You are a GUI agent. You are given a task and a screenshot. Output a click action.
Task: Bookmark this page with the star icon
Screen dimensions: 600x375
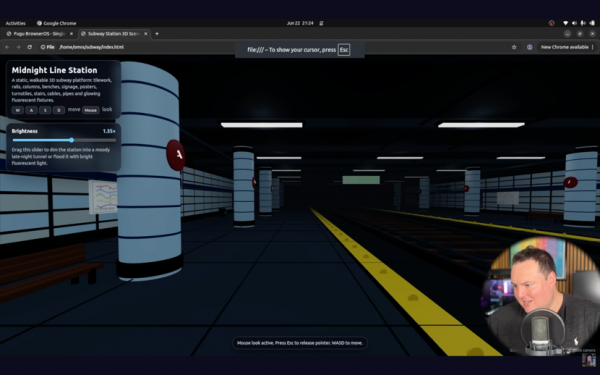click(514, 47)
